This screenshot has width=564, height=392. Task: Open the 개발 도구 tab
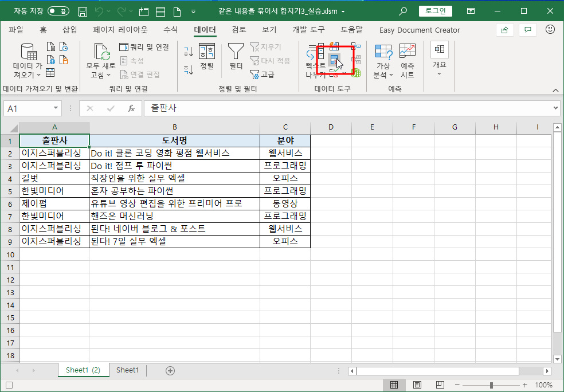(x=308, y=30)
